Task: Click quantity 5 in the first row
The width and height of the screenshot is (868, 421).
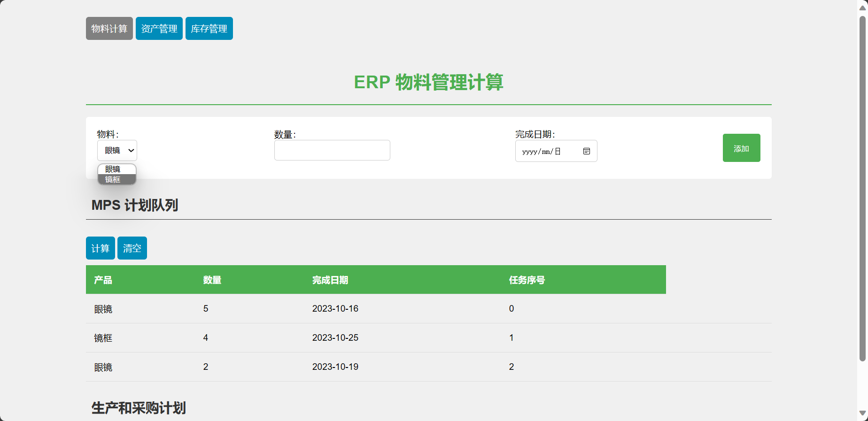Action: coord(206,308)
